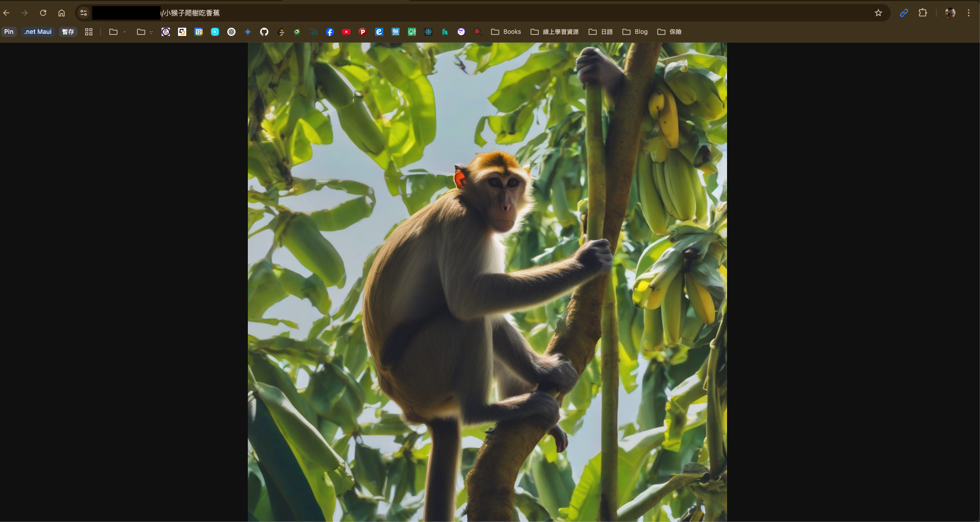Go to the home page

(x=62, y=13)
